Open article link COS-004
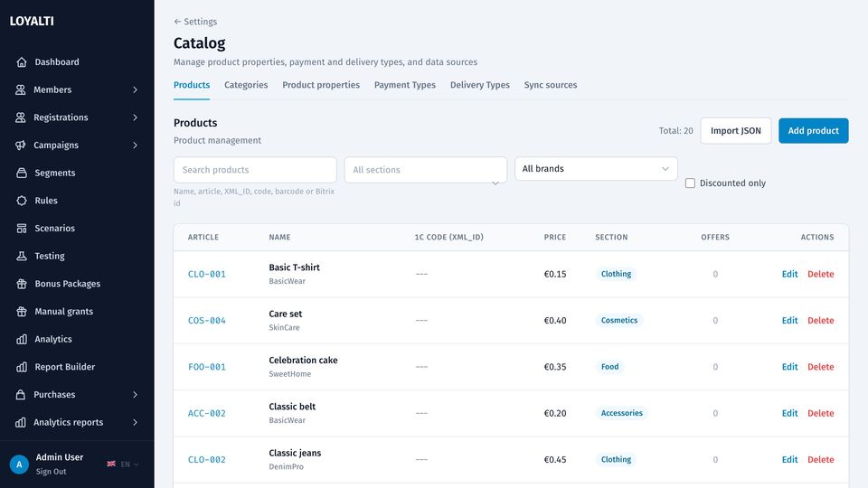Image resolution: width=868 pixels, height=488 pixels. coord(207,320)
